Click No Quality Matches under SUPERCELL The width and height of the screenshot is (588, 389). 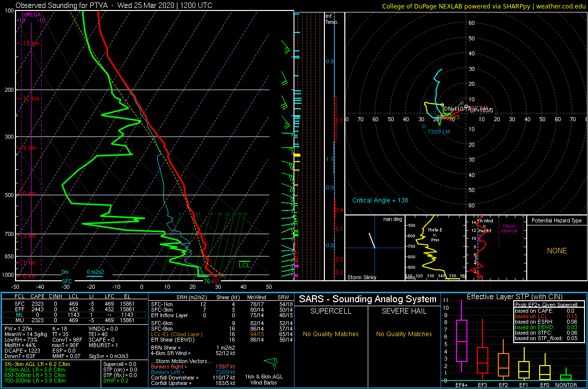tap(331, 334)
